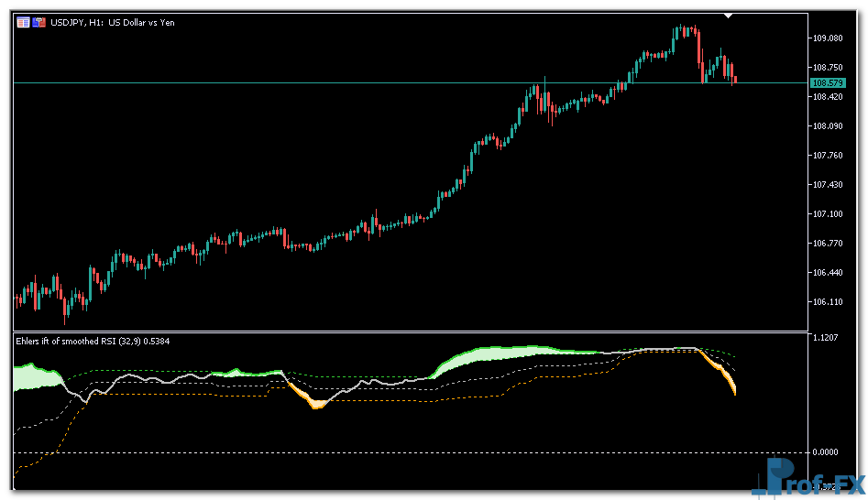Image resolution: width=868 pixels, height=500 pixels.
Task: Click the 106.110 price scale label
Action: click(827, 302)
